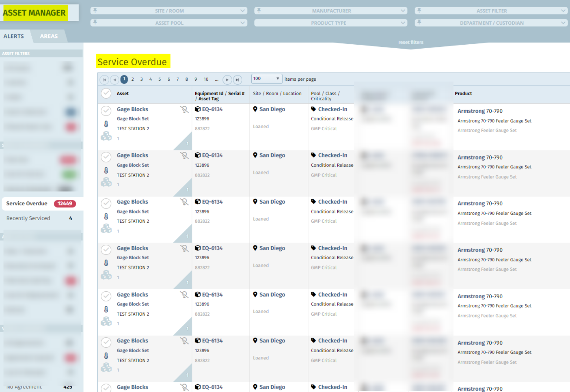Click location pin beside first San Diego

coord(255,109)
